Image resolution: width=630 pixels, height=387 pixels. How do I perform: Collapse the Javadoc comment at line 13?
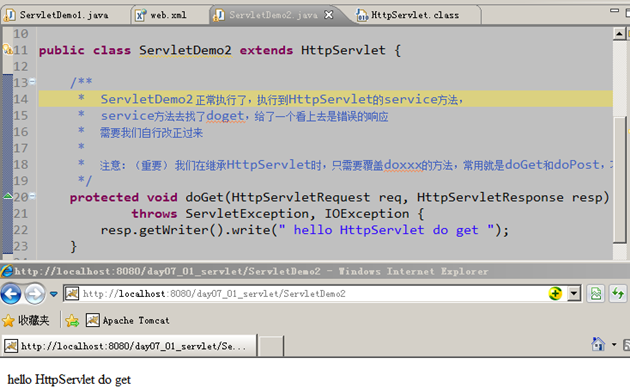click(32, 82)
